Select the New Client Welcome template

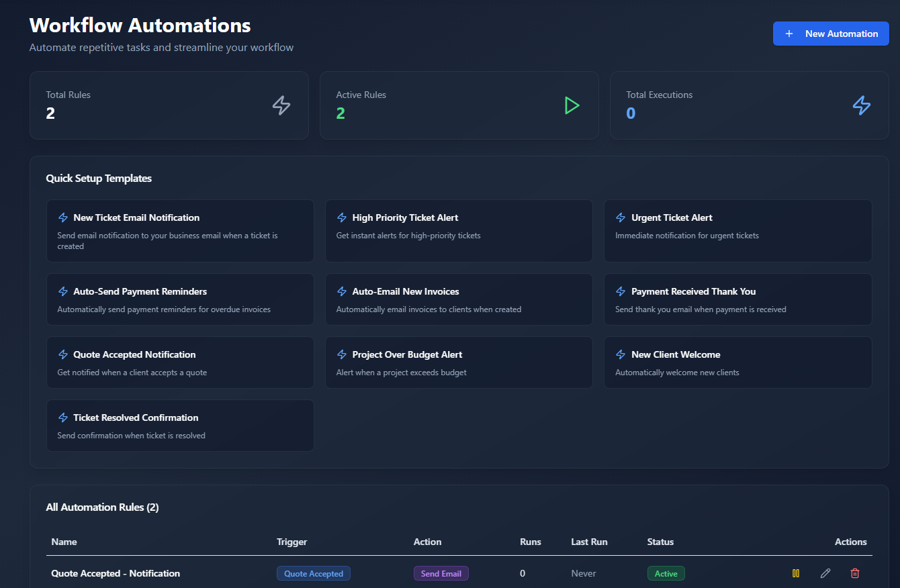point(737,362)
